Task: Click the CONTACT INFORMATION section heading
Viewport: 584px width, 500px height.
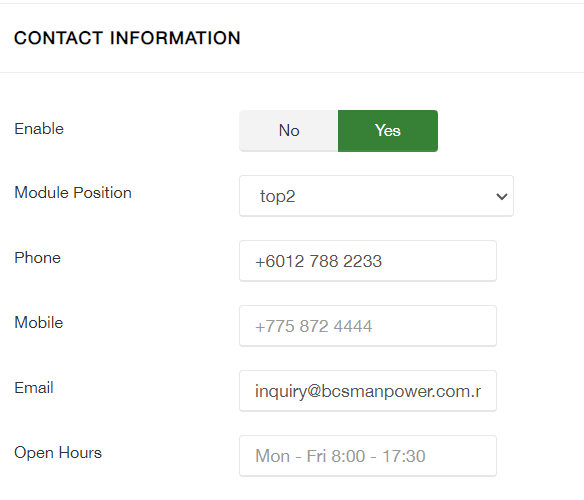Action: (127, 38)
